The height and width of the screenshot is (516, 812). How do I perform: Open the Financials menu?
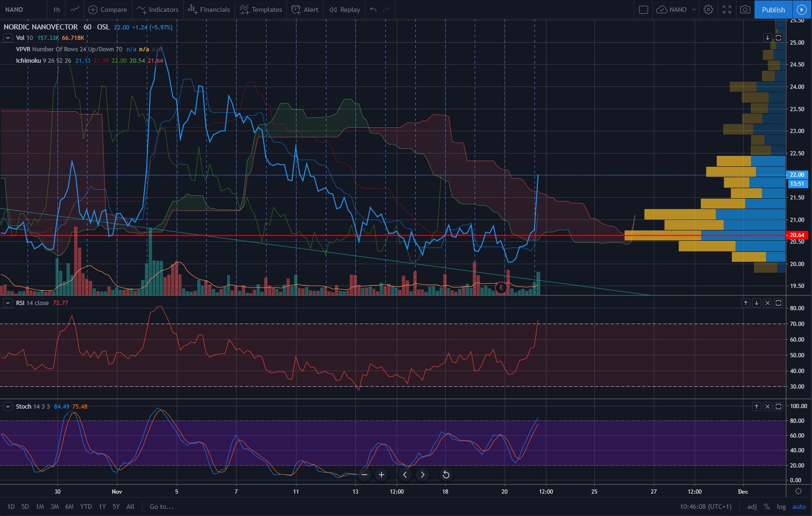(x=209, y=10)
